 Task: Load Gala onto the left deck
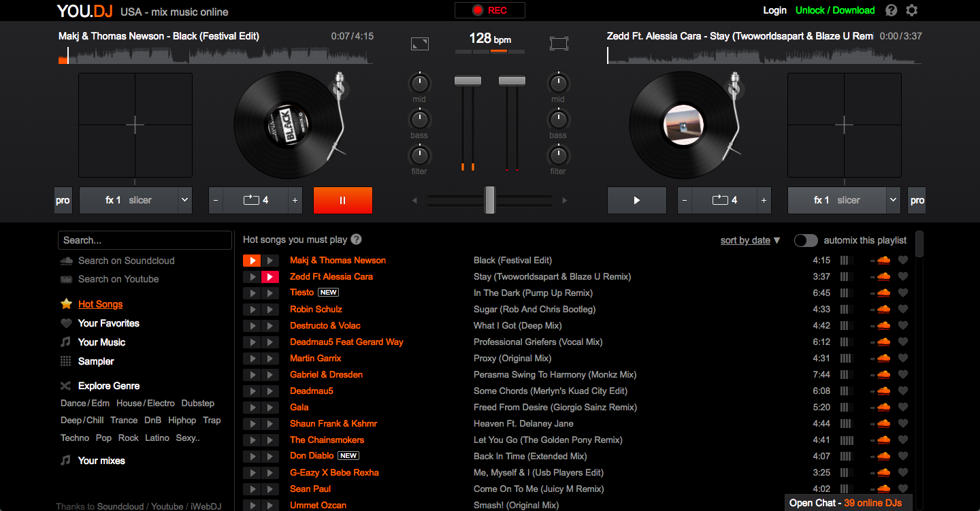[252, 407]
